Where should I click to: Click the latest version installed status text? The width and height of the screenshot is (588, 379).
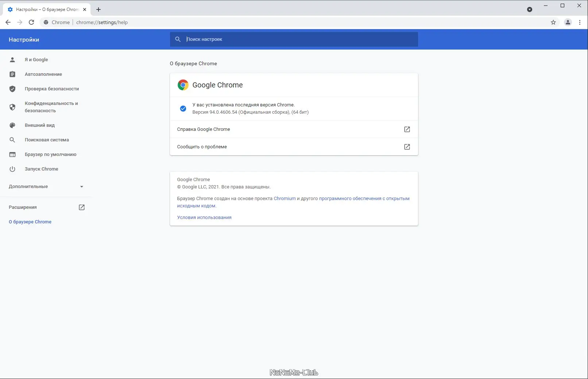click(243, 105)
